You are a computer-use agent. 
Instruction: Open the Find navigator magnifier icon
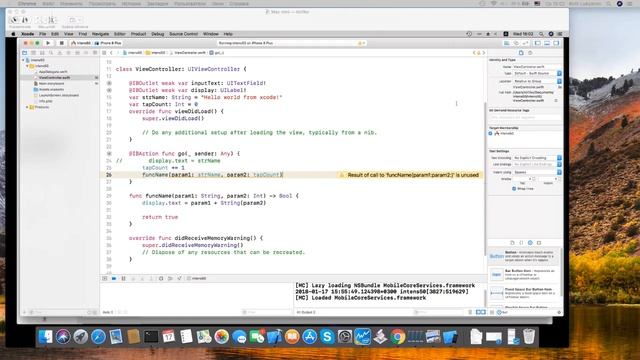(x=51, y=53)
